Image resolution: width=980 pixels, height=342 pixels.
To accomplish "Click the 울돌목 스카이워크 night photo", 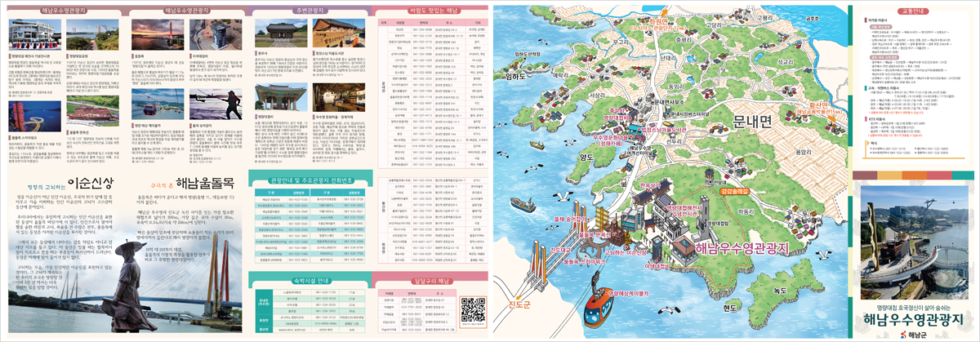I will click(35, 116).
